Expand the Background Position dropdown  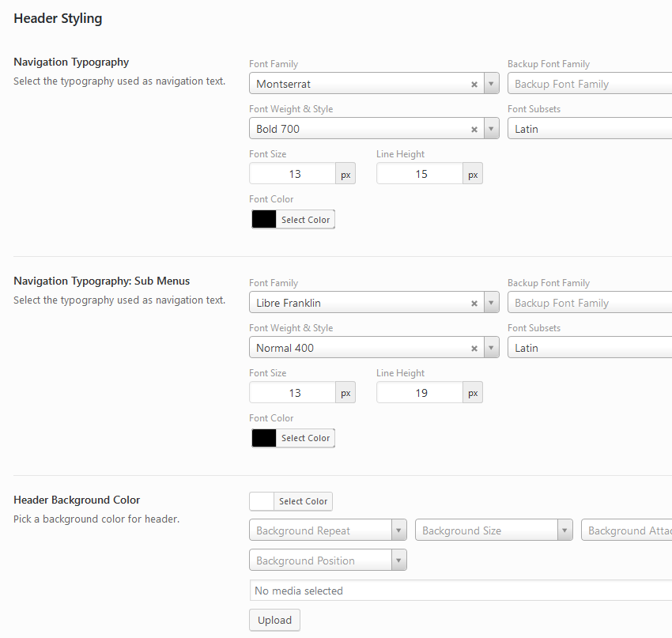click(x=399, y=561)
